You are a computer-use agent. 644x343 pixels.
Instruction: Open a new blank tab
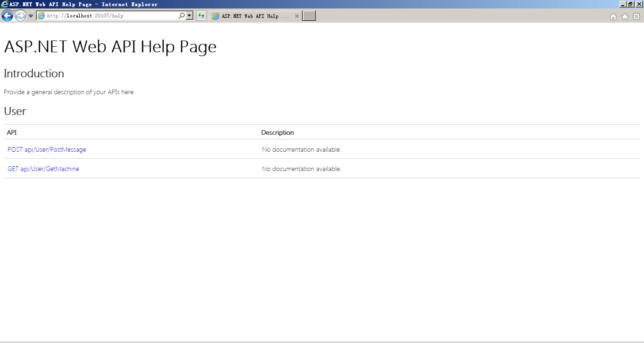coord(309,16)
